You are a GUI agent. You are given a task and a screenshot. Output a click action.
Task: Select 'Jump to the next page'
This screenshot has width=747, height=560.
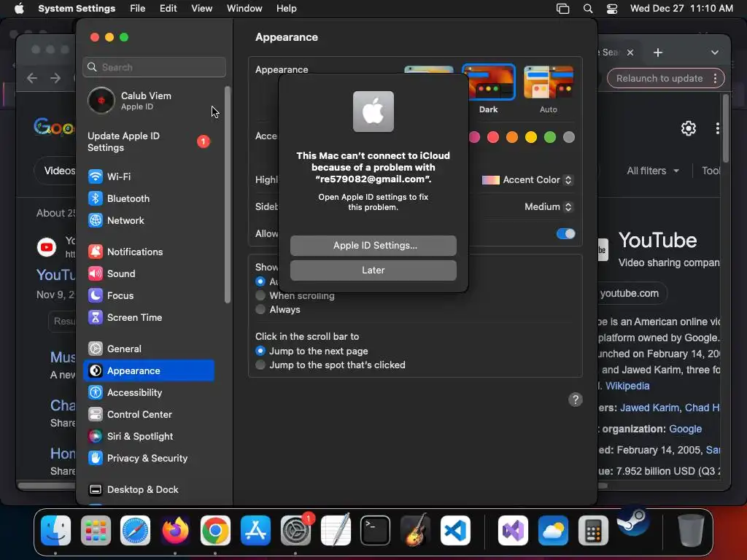point(260,351)
